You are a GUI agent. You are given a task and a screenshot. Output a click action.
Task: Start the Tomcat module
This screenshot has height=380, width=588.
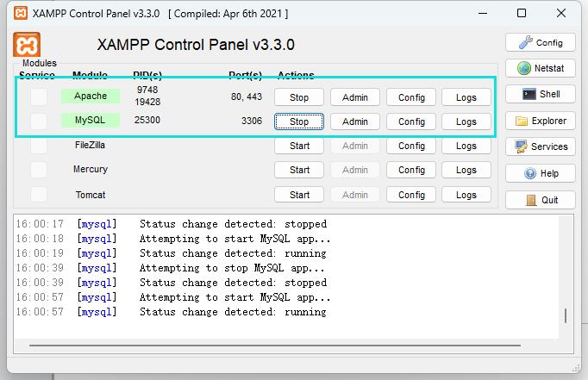tap(299, 195)
